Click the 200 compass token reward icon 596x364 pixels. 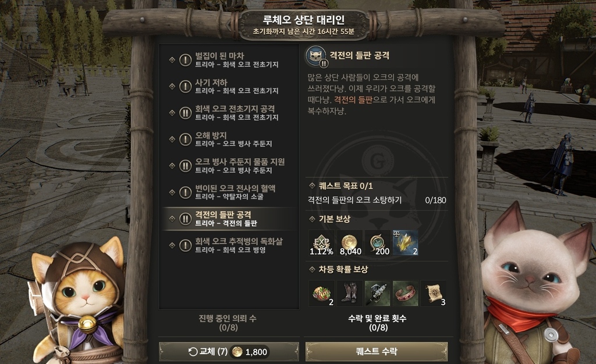point(377,243)
